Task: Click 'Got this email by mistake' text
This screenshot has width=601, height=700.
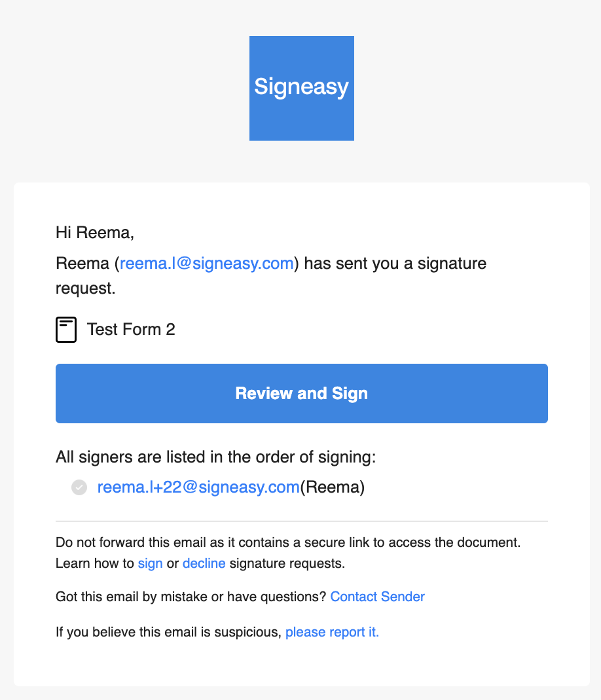Action: click(x=191, y=597)
